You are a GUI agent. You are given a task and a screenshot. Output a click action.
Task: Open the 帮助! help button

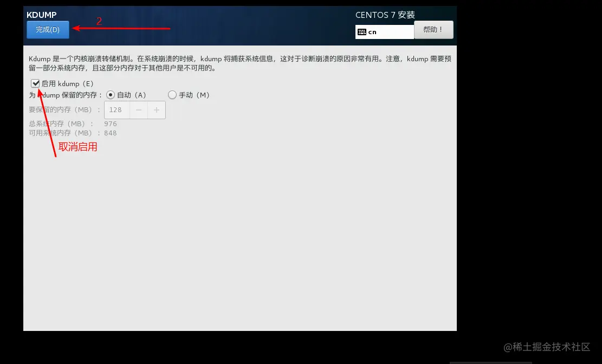[x=433, y=30]
